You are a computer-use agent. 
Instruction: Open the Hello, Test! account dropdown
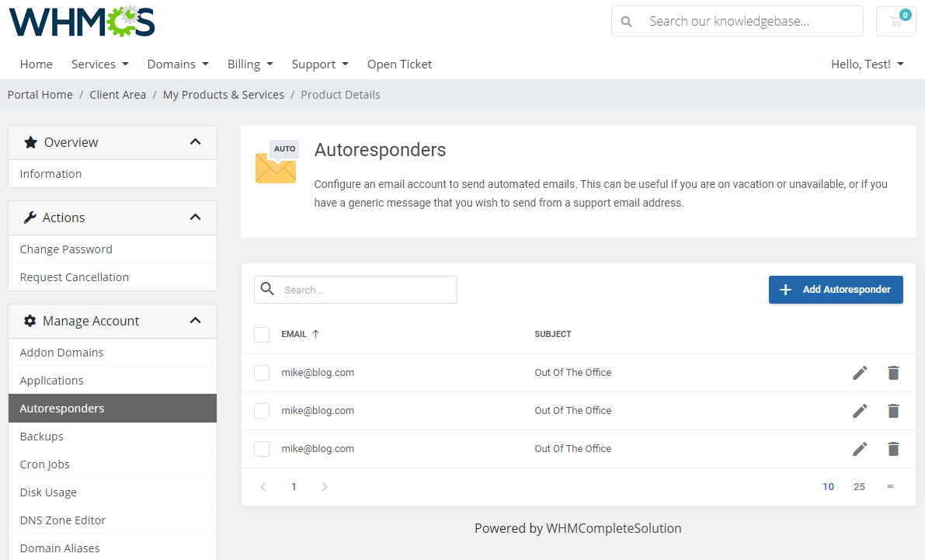(x=867, y=64)
